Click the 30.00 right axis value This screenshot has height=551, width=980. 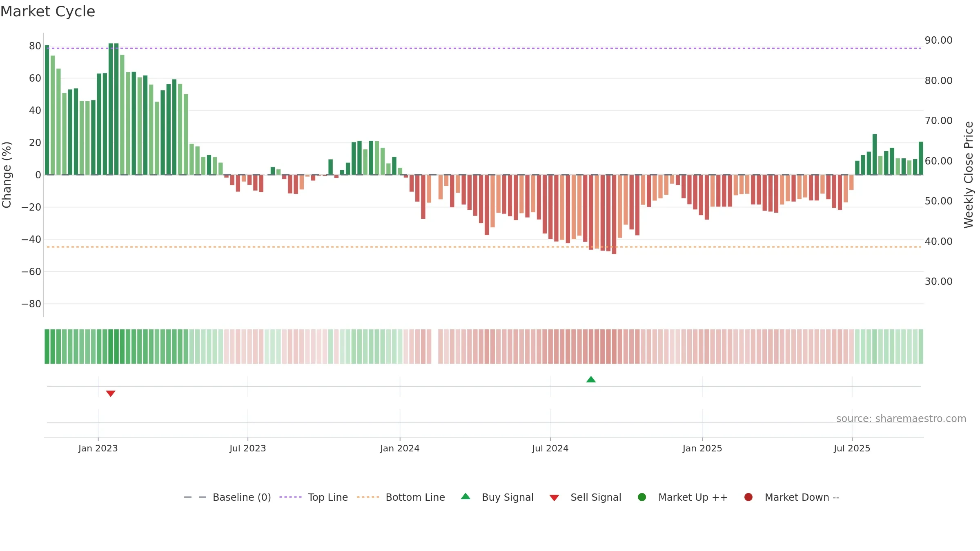pyautogui.click(x=938, y=282)
